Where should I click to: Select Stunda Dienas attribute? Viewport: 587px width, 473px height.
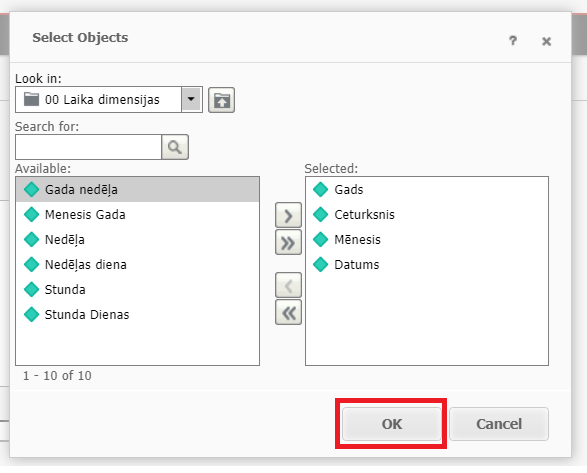tap(137, 315)
